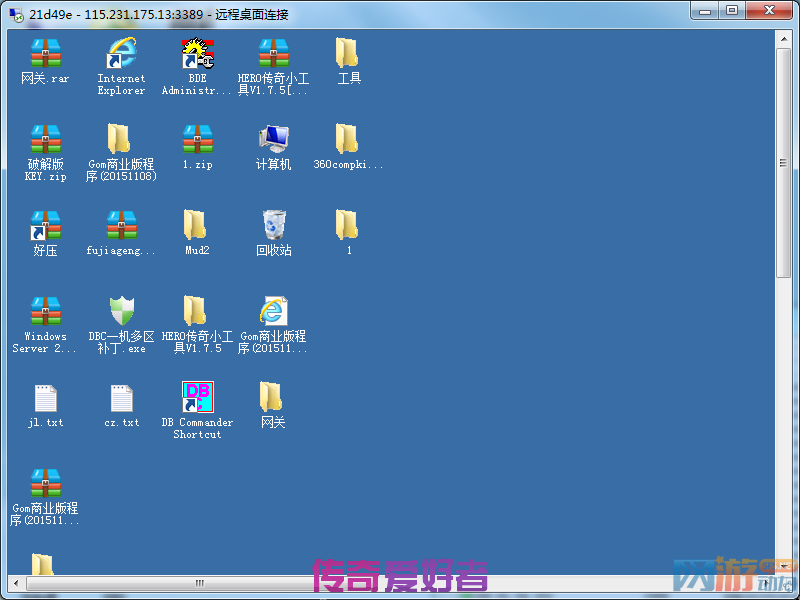The width and height of the screenshot is (800, 600).
Task: Open the 工具 folder
Action: [x=348, y=54]
